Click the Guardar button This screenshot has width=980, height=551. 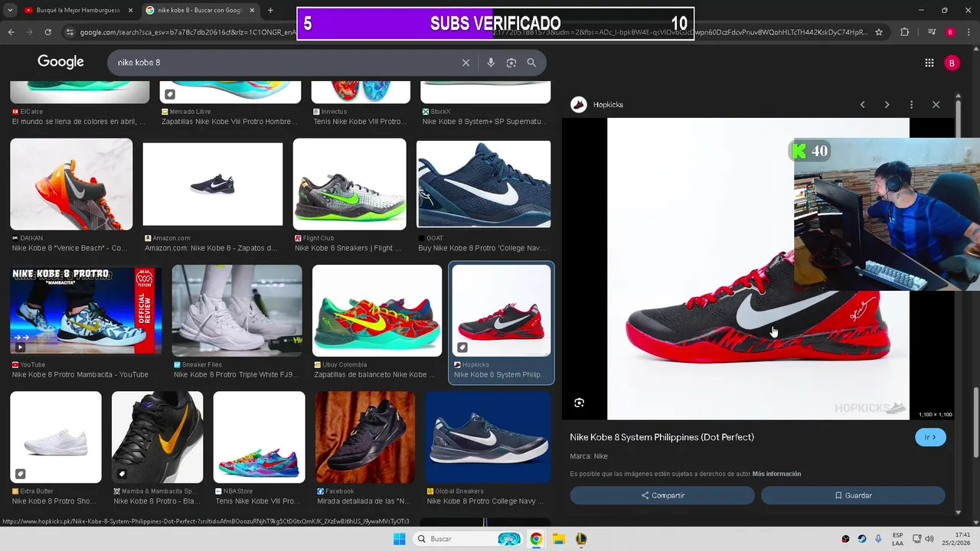(x=853, y=495)
